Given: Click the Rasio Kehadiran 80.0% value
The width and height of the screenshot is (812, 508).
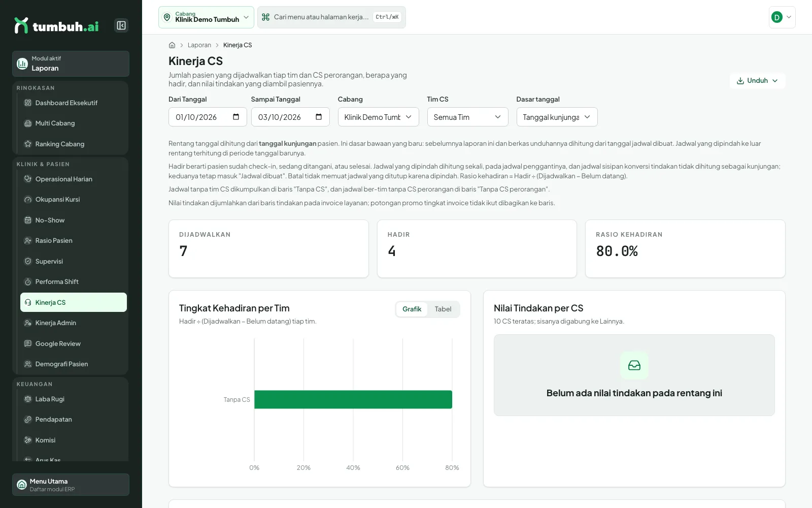Looking at the screenshot, I should 617,251.
